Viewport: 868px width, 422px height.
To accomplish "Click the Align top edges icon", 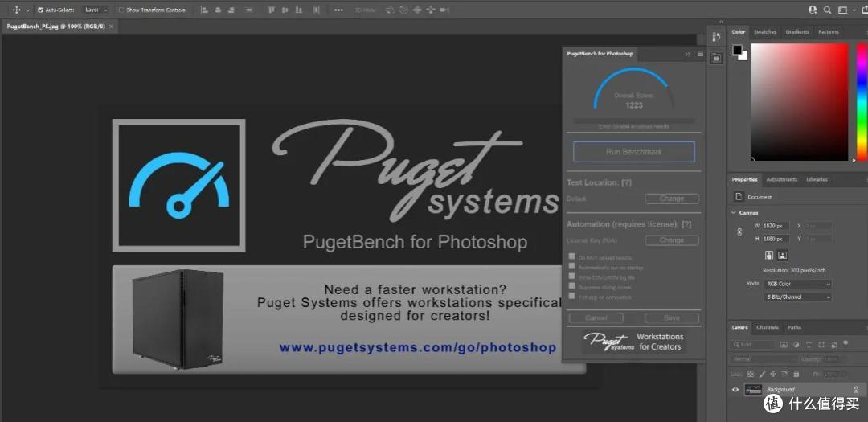I will (272, 10).
